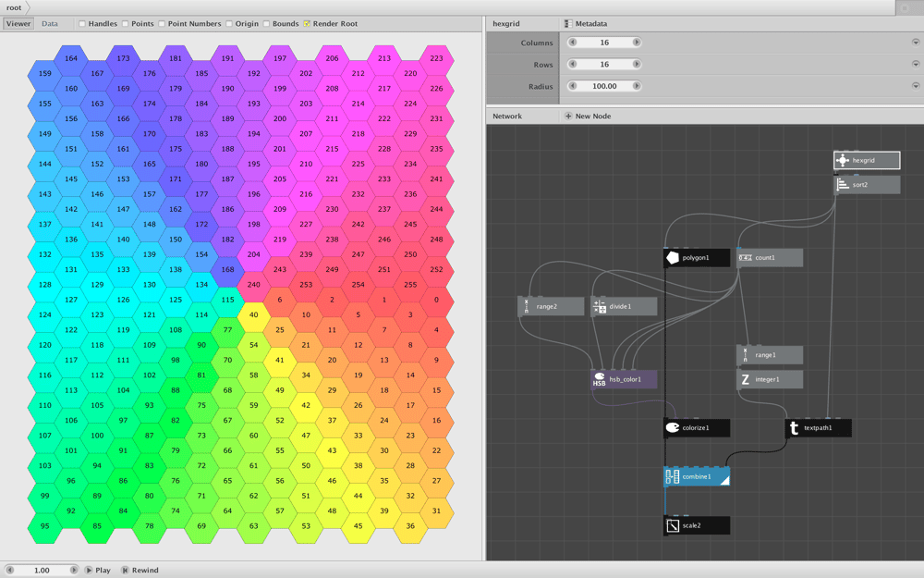Viewport: 924px width, 578px height.
Task: Click the Play button label
Action: 103,571
